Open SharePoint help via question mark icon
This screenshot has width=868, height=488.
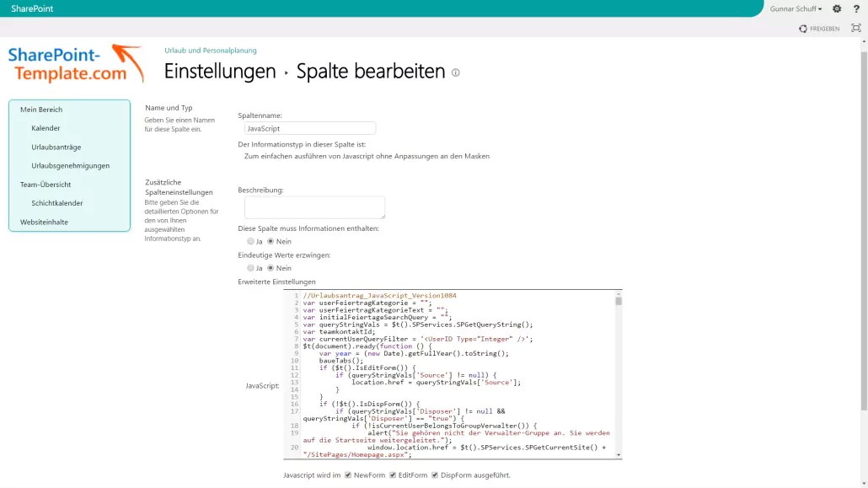click(x=856, y=8)
